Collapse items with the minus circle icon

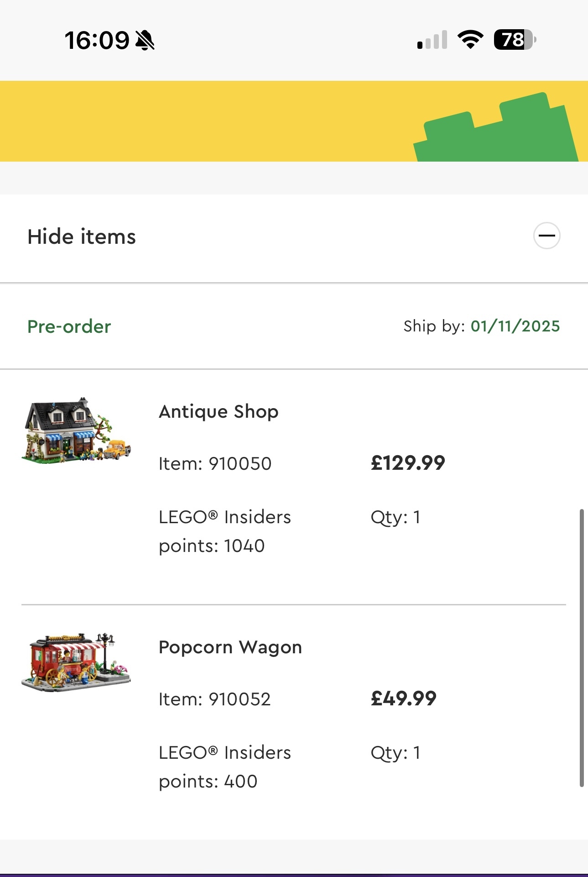click(546, 236)
